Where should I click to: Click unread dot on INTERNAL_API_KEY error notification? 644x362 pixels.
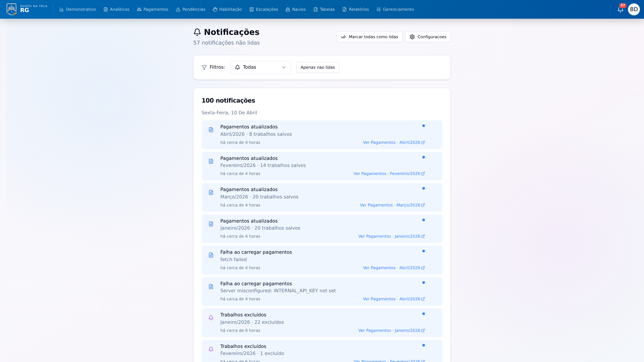(x=423, y=283)
